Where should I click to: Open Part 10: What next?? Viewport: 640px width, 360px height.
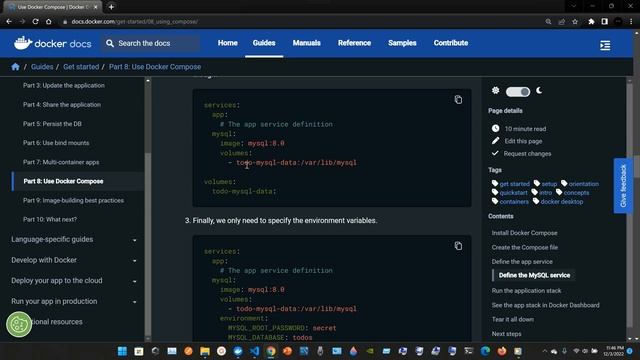(x=50, y=220)
